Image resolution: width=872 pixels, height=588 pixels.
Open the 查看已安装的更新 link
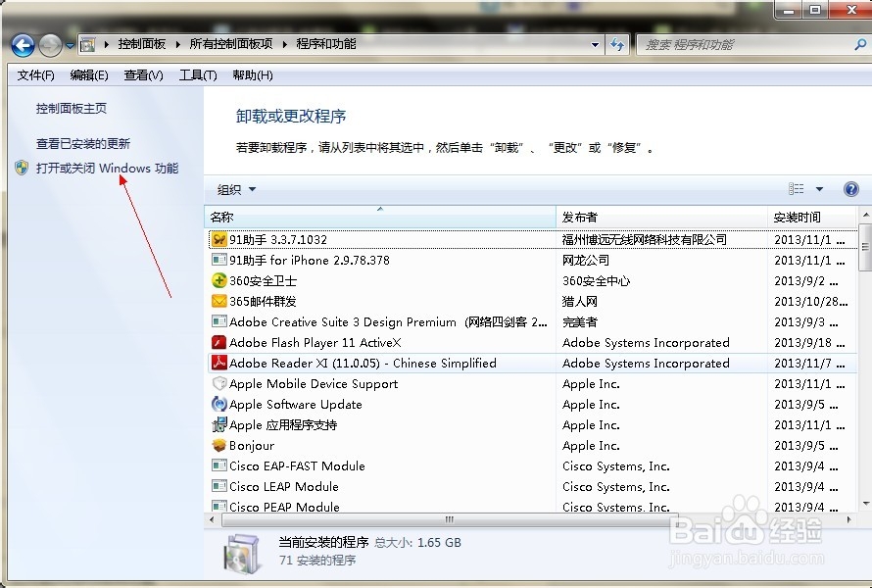point(83,144)
